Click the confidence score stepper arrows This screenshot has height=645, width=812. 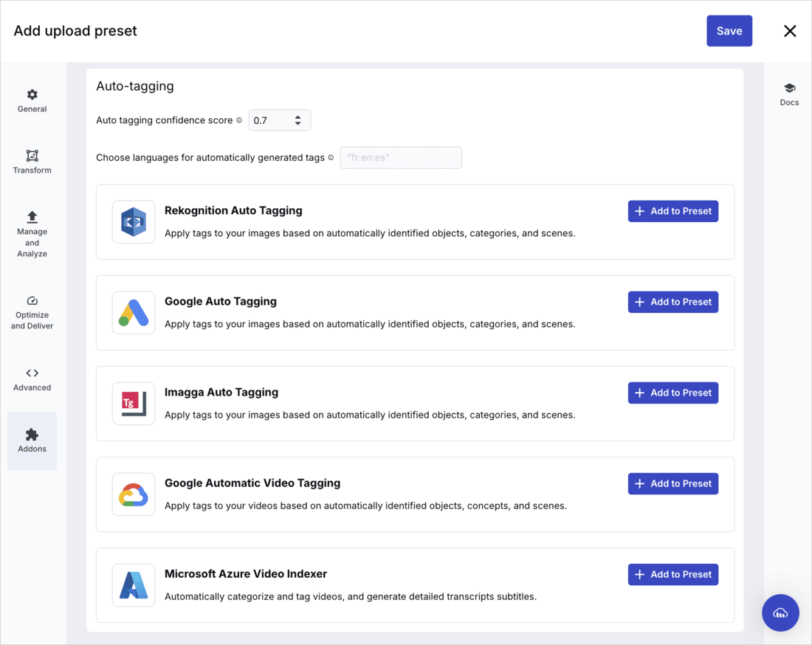click(297, 120)
